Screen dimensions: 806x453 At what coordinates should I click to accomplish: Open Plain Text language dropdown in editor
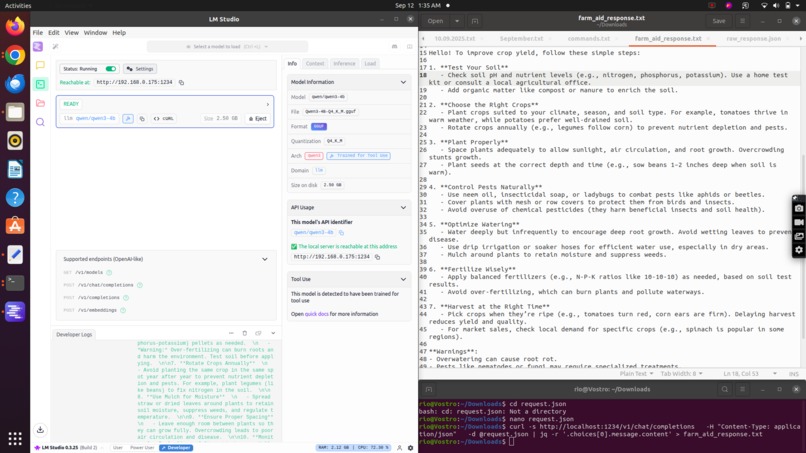pyautogui.click(x=636, y=373)
